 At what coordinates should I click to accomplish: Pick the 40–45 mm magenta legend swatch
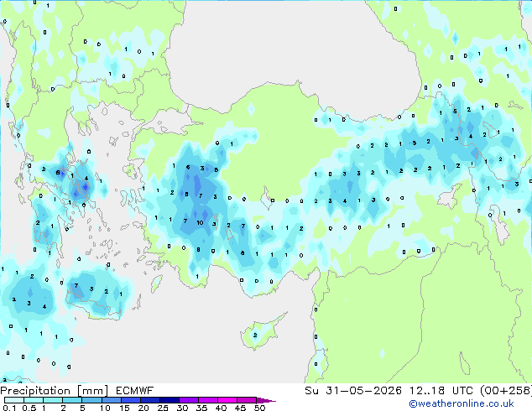227,400
